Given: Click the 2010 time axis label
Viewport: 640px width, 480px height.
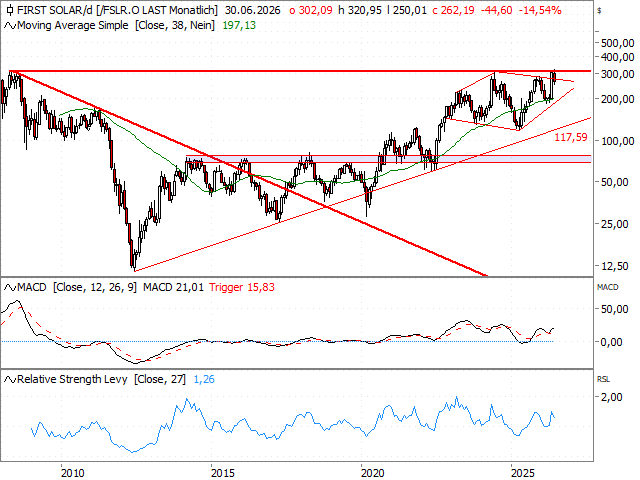Looking at the screenshot, I should tap(73, 473).
